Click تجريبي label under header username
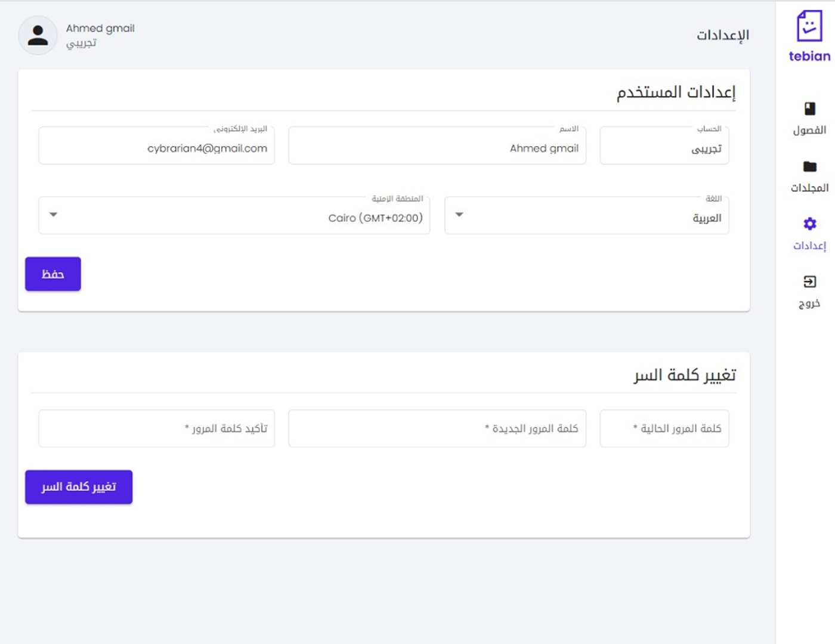This screenshot has height=644, width=835. pos(81,44)
